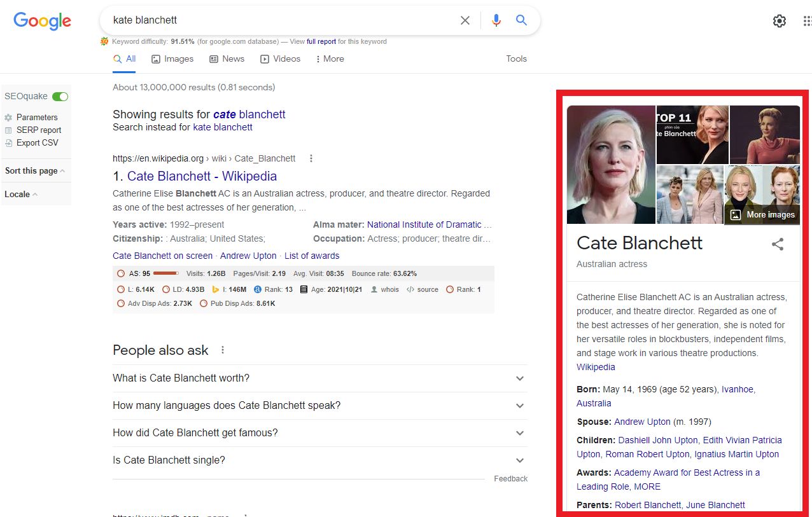Send Feedback on People also ask
This screenshot has width=812, height=517.
511,479
